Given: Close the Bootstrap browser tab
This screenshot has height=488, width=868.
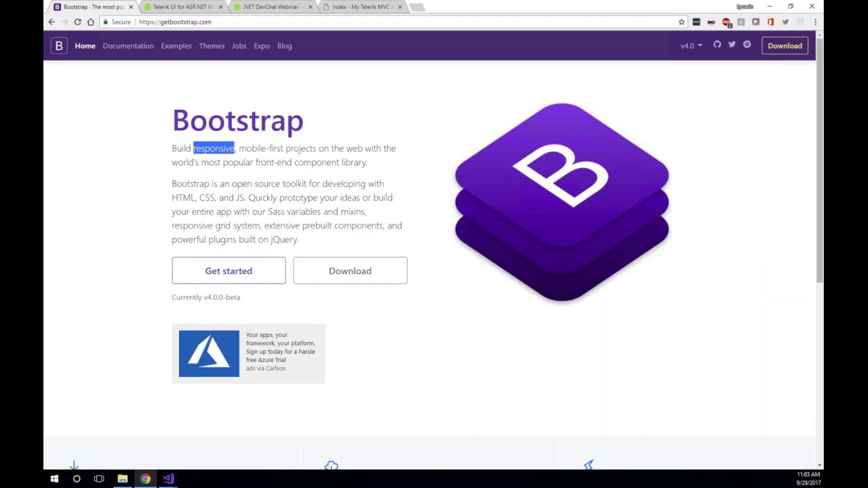Looking at the screenshot, I should (131, 7).
